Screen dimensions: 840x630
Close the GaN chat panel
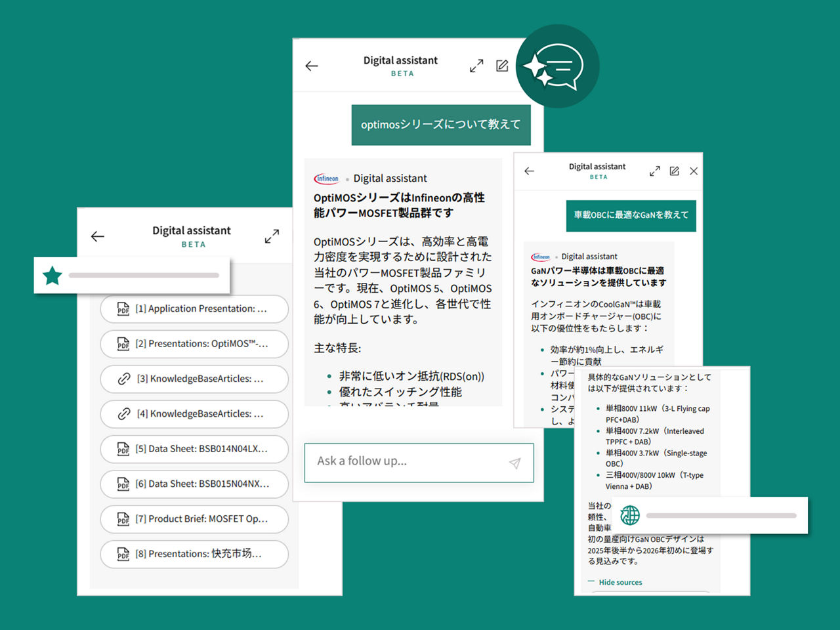pos(694,171)
